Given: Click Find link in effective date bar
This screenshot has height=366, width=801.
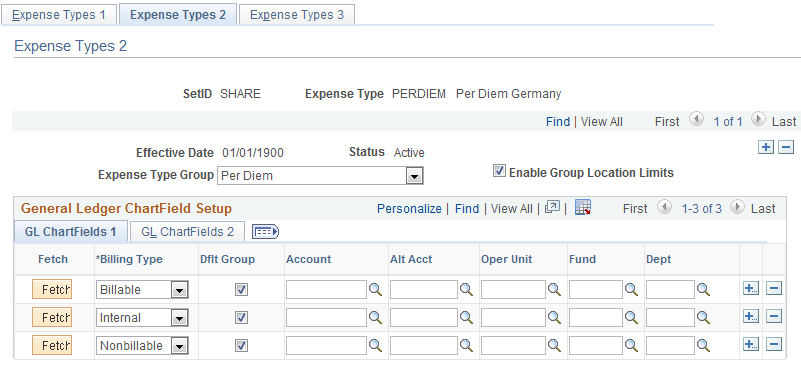Looking at the screenshot, I should [x=558, y=122].
